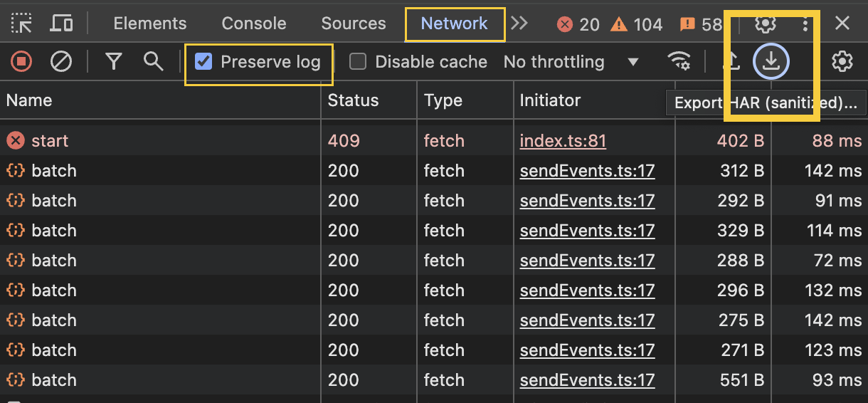Open the No throttling dropdown
The image size is (868, 403).
[571, 62]
